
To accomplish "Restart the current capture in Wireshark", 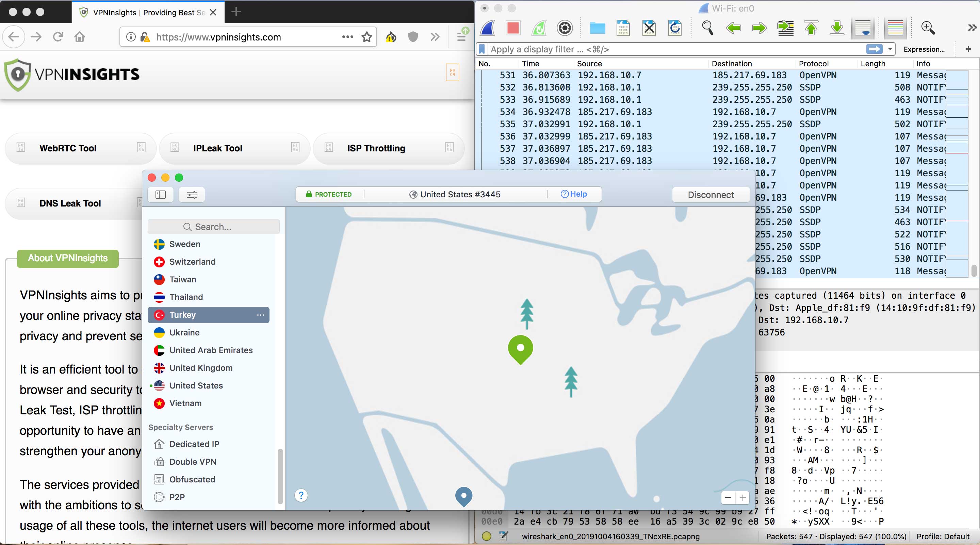I will click(539, 28).
